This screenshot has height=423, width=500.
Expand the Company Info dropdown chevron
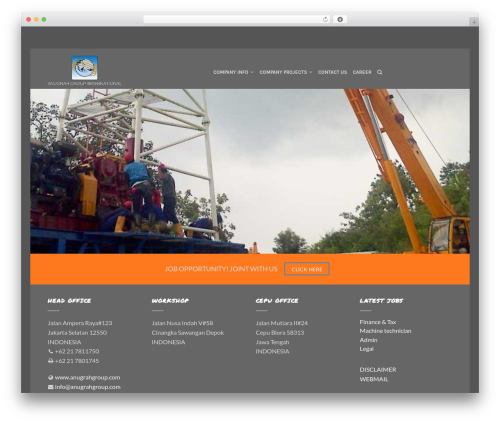(x=252, y=72)
